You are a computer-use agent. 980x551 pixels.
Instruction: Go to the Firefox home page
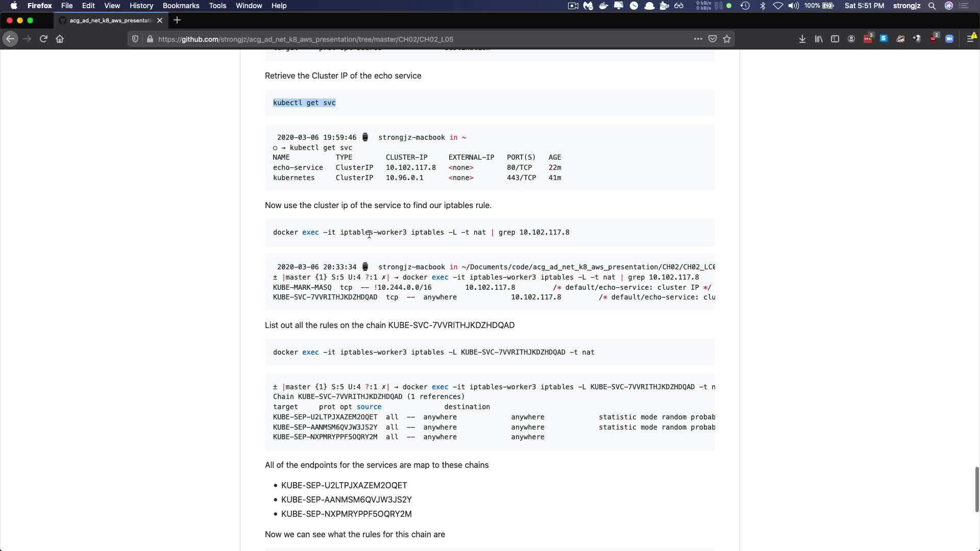(x=60, y=39)
